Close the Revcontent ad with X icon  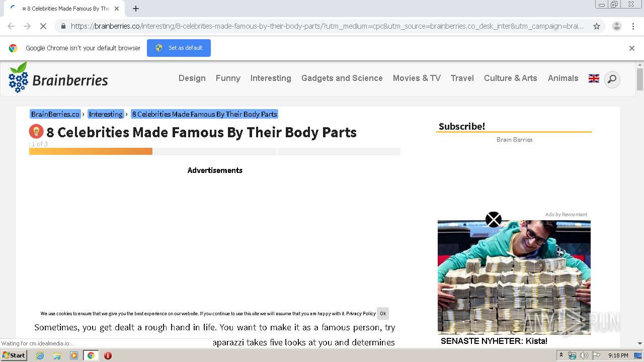coord(494,219)
